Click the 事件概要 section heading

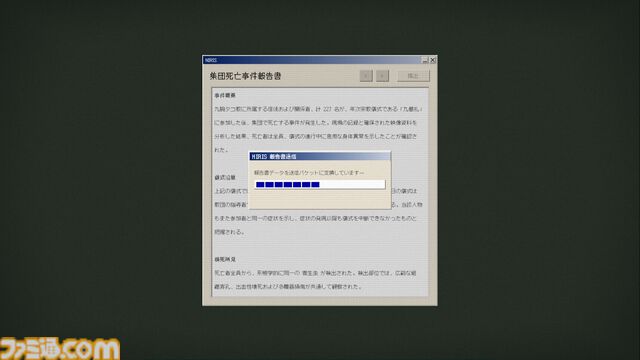(225, 96)
